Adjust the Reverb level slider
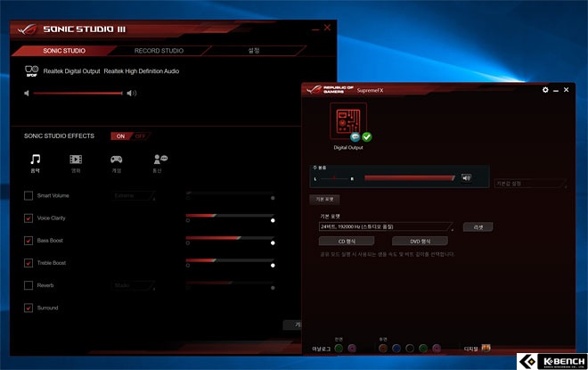Viewport: 588px width, 370px height. (x=230, y=283)
